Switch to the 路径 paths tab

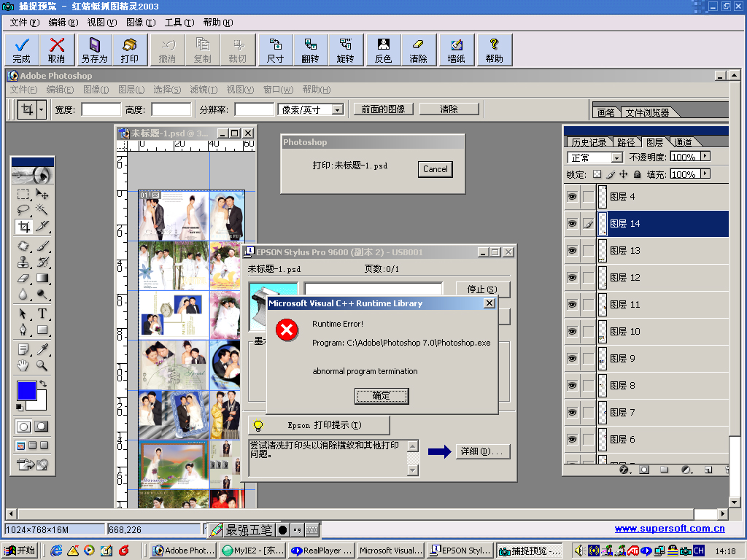point(626,142)
